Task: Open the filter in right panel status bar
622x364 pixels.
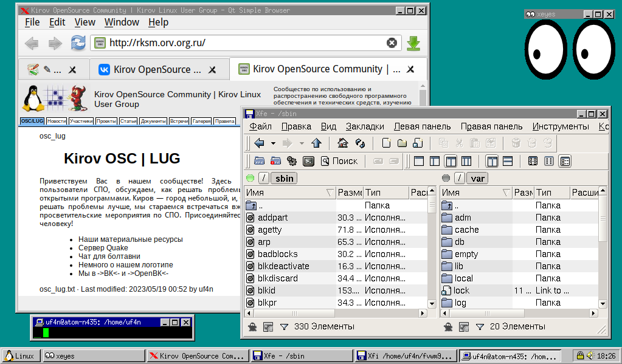Action: point(479,327)
